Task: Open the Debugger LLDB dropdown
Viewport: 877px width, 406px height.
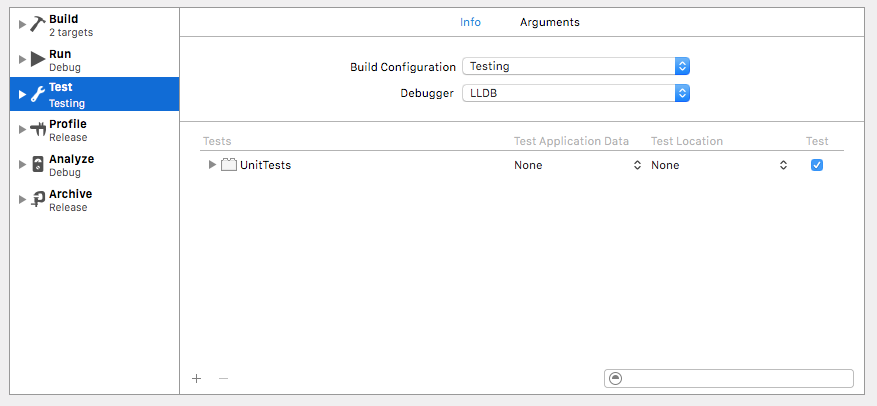Action: tap(576, 93)
